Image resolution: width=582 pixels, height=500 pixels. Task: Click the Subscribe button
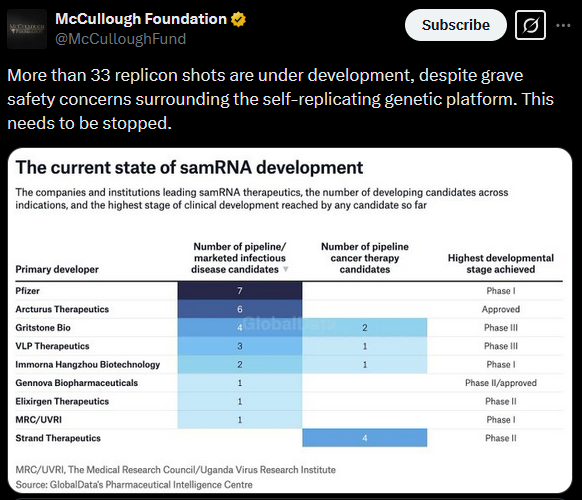click(455, 25)
